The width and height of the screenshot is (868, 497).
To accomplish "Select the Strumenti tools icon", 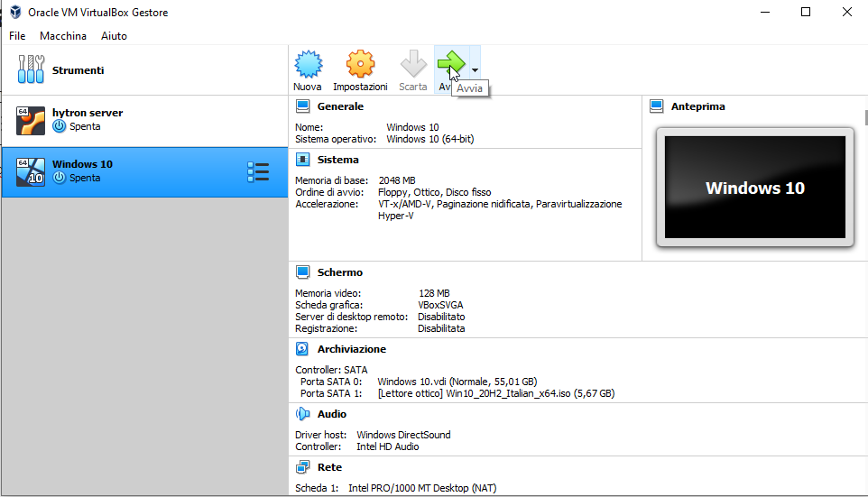I will click(31, 69).
